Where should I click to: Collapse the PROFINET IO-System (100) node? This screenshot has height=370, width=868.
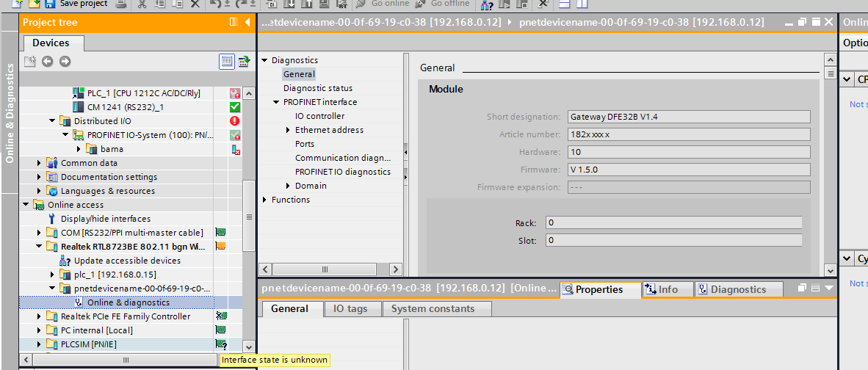[65, 134]
